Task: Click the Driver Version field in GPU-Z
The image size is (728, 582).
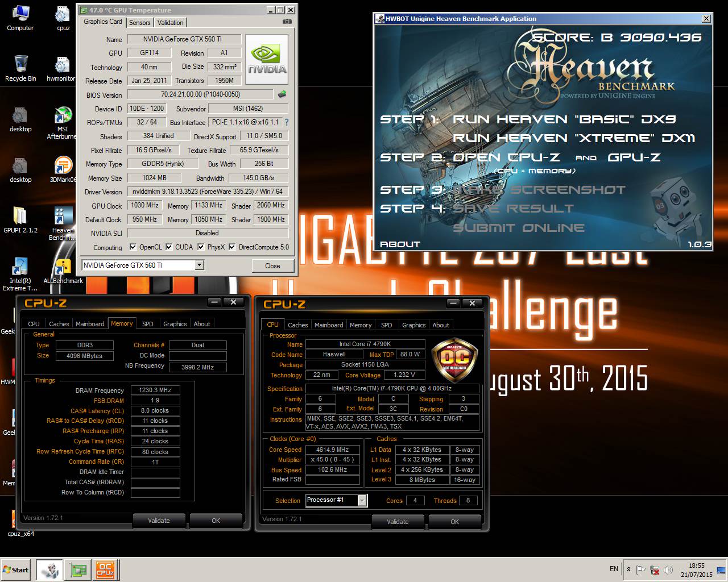Action: [x=208, y=192]
